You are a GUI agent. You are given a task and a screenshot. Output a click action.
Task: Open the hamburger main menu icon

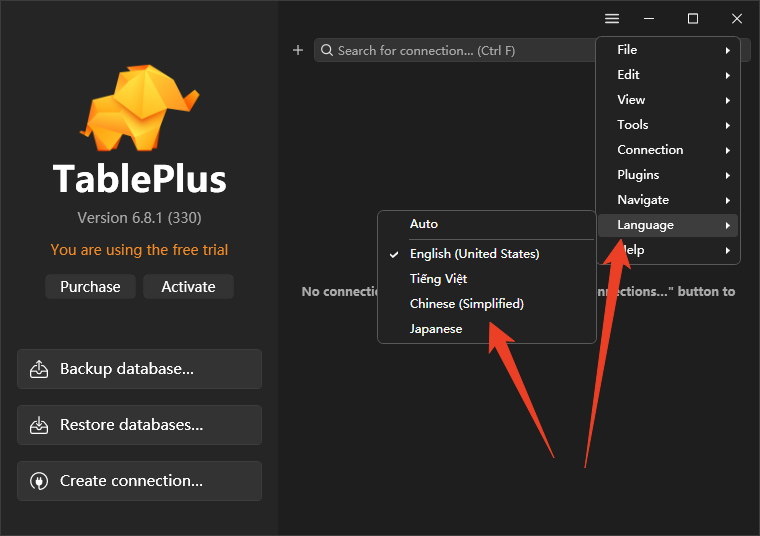(612, 18)
